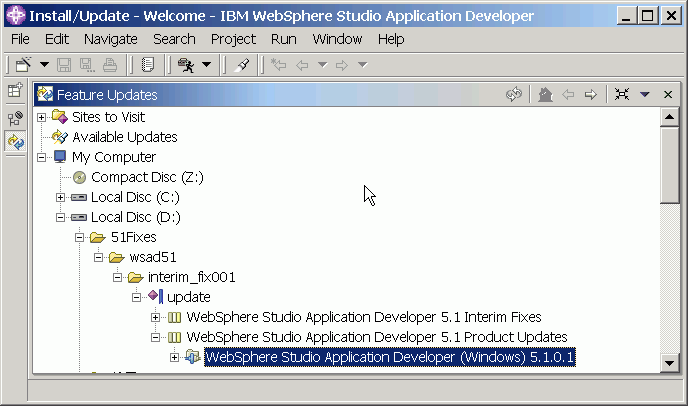Open the File menu
Viewport: 688px width, 406px height.
point(20,39)
